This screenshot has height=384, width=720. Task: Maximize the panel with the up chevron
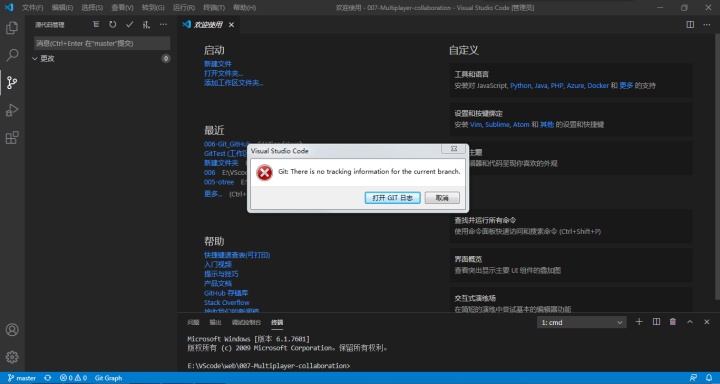pos(690,322)
